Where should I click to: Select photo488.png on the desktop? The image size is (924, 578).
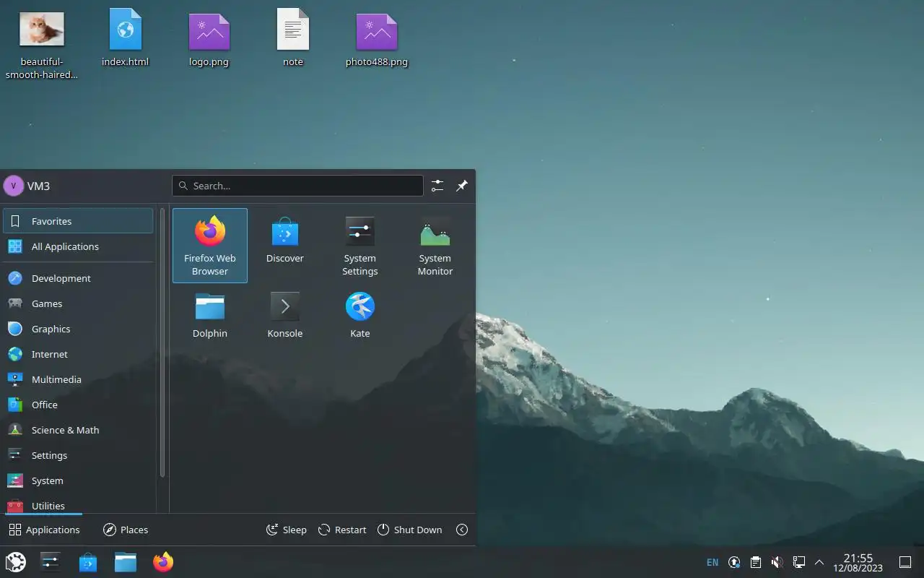377,38
